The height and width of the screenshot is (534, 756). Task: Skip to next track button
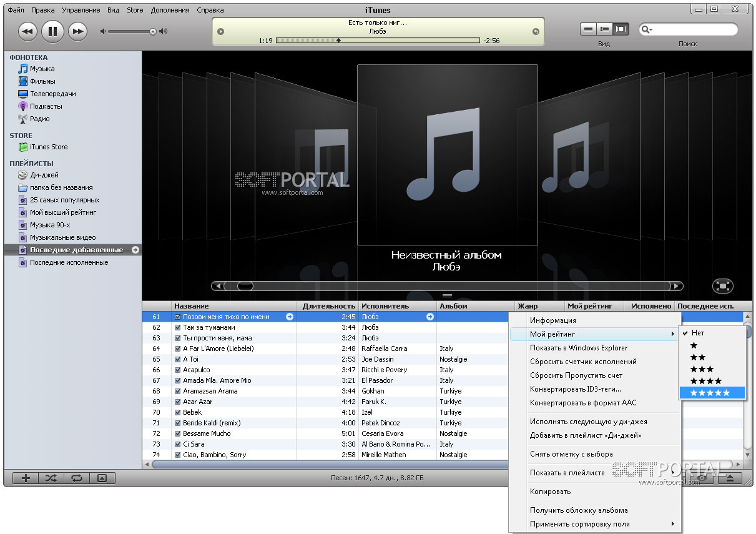[x=77, y=31]
